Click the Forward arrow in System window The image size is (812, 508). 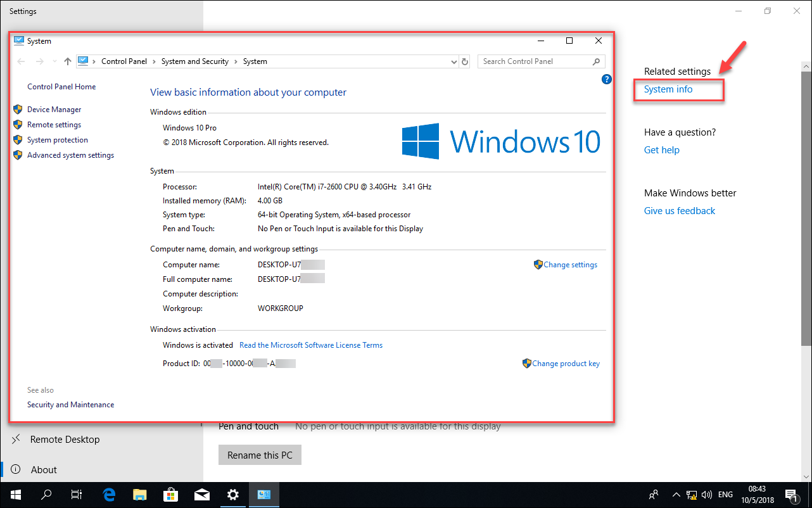pyautogui.click(x=39, y=61)
